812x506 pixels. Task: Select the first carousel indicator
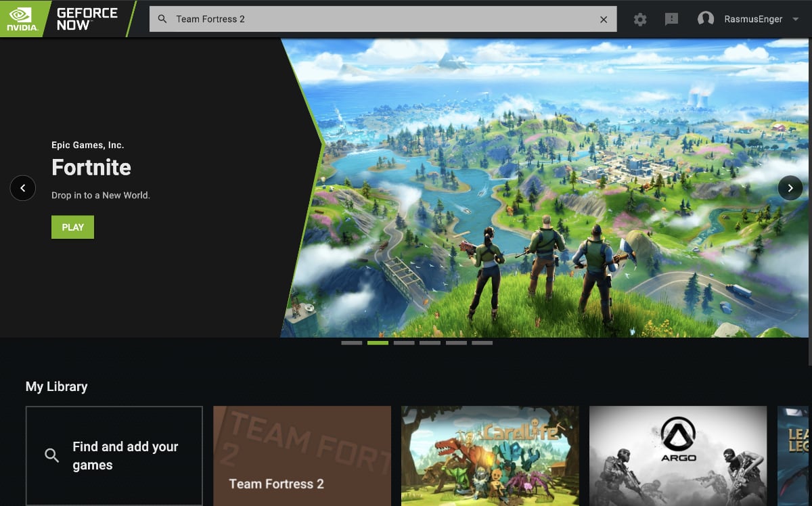[x=352, y=343]
